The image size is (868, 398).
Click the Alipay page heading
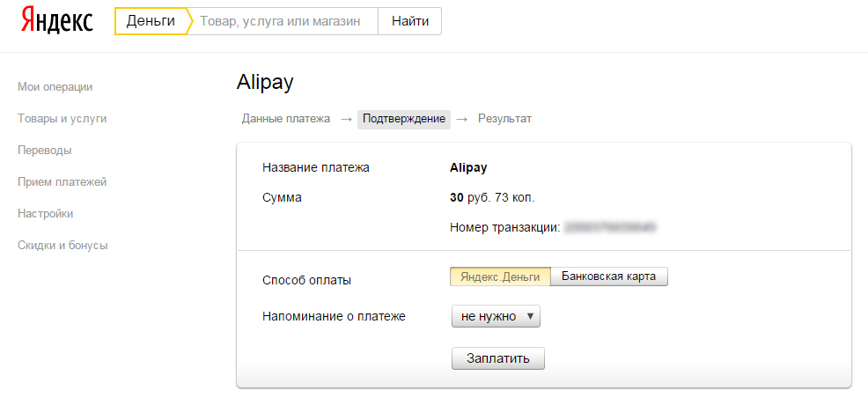pos(265,83)
